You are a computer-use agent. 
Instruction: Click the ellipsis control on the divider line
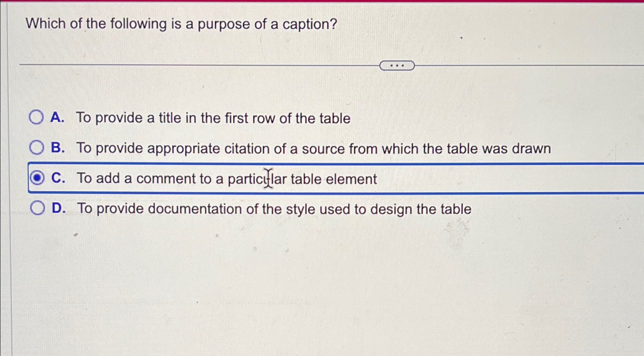point(396,65)
